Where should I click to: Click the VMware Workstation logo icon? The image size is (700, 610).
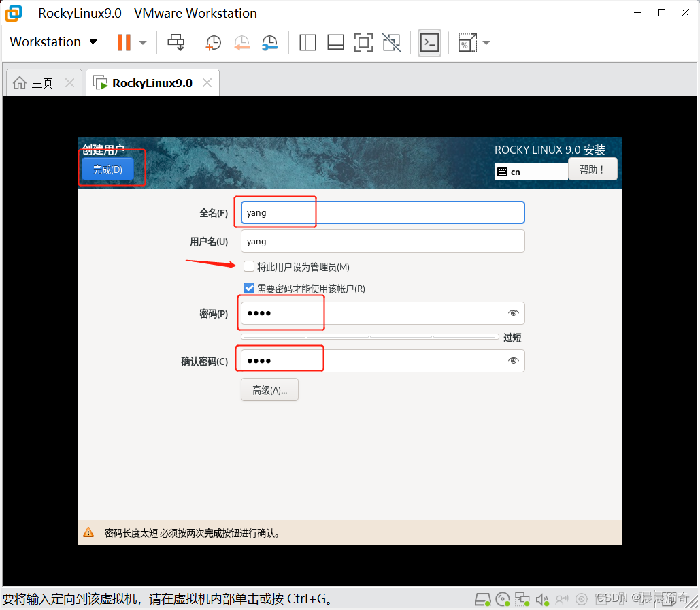click(14, 13)
